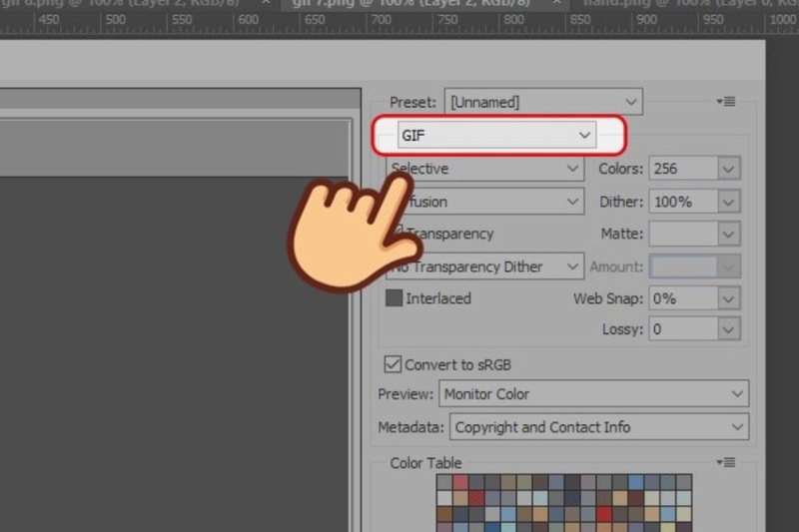Click the Color Table heading text
Screen dimensions: 799x532
point(425,463)
